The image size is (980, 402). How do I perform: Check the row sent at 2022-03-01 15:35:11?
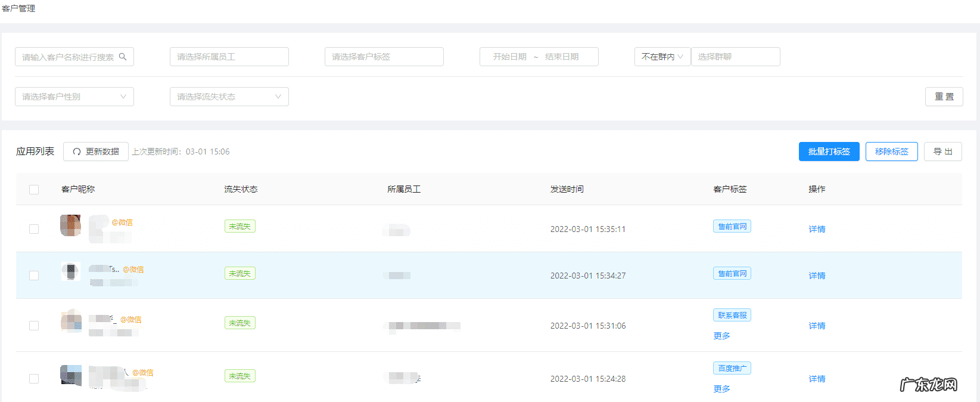(x=34, y=229)
